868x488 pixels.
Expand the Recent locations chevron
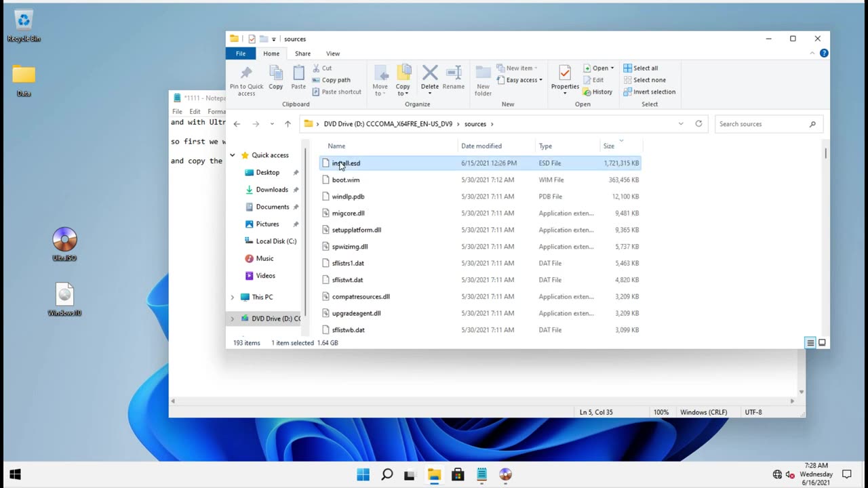[x=272, y=124]
